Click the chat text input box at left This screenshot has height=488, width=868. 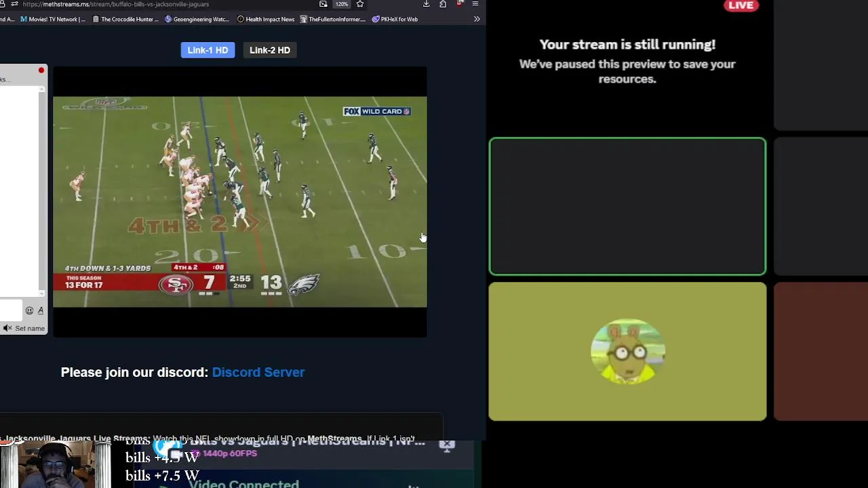(12, 310)
